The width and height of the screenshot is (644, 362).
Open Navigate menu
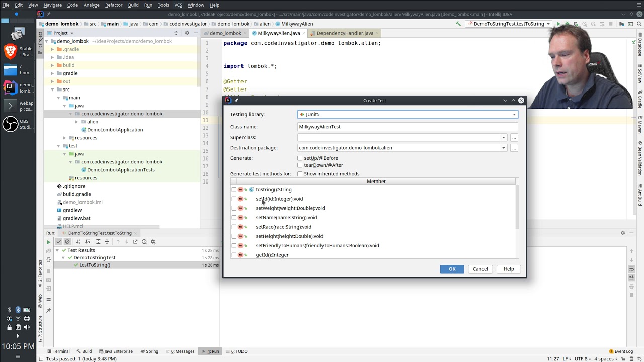coord(52,5)
